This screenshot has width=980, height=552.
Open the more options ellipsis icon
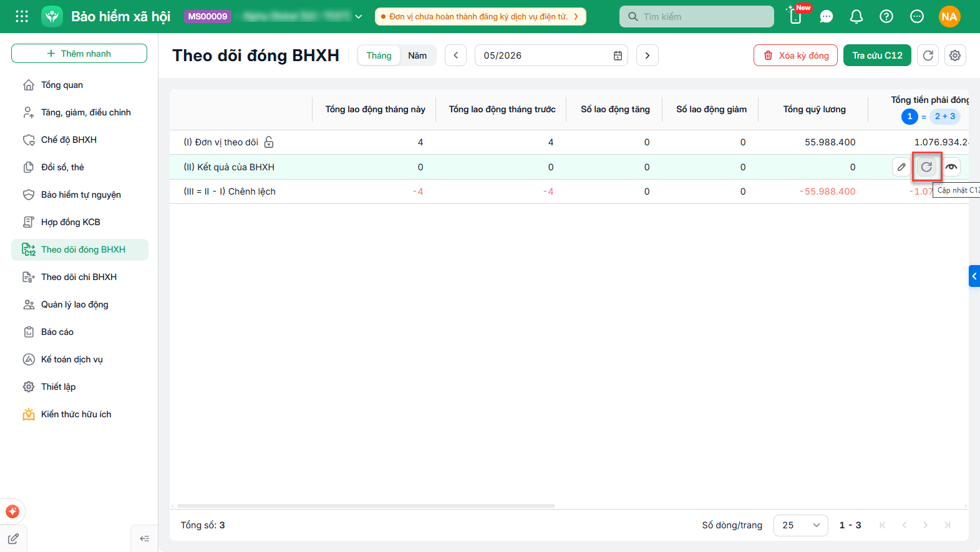(917, 17)
